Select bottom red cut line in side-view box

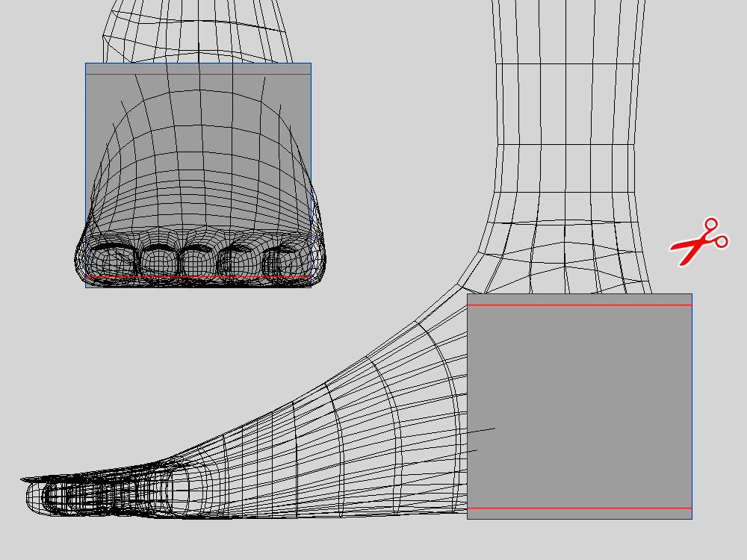(x=579, y=508)
